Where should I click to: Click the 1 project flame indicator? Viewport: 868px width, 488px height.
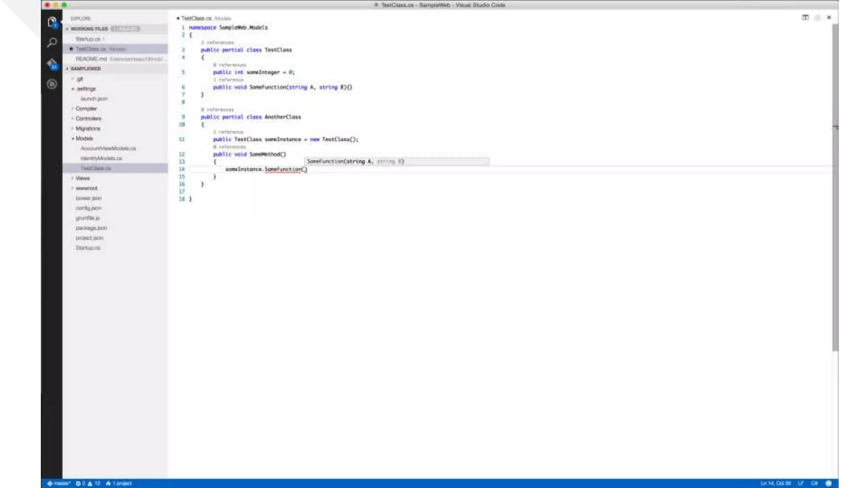click(119, 483)
